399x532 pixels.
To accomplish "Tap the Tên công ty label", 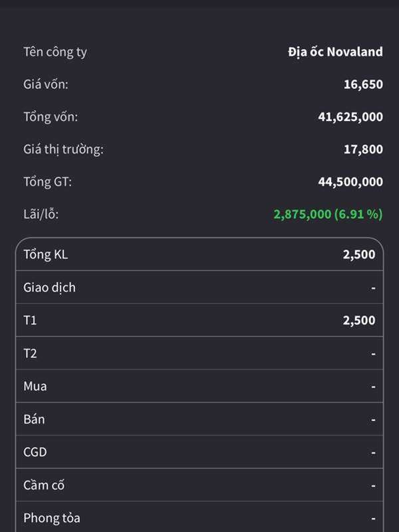I will 55,53.
